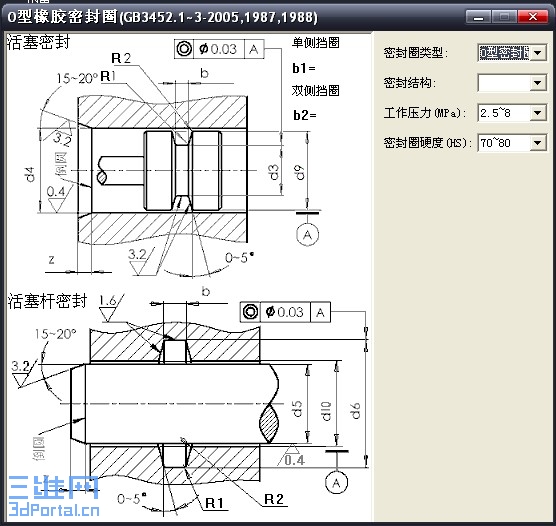Click the 密封圈硬度(HS): label

pyautogui.click(x=428, y=143)
